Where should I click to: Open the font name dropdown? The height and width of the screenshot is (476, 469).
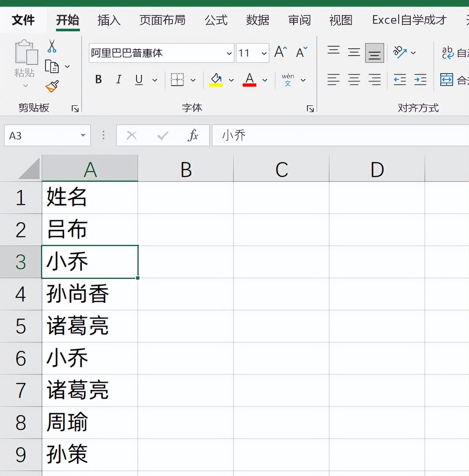click(x=229, y=53)
